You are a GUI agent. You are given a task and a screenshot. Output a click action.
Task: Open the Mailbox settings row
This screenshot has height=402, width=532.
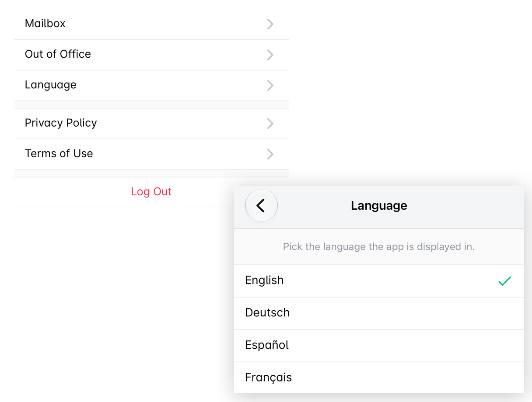pos(151,24)
